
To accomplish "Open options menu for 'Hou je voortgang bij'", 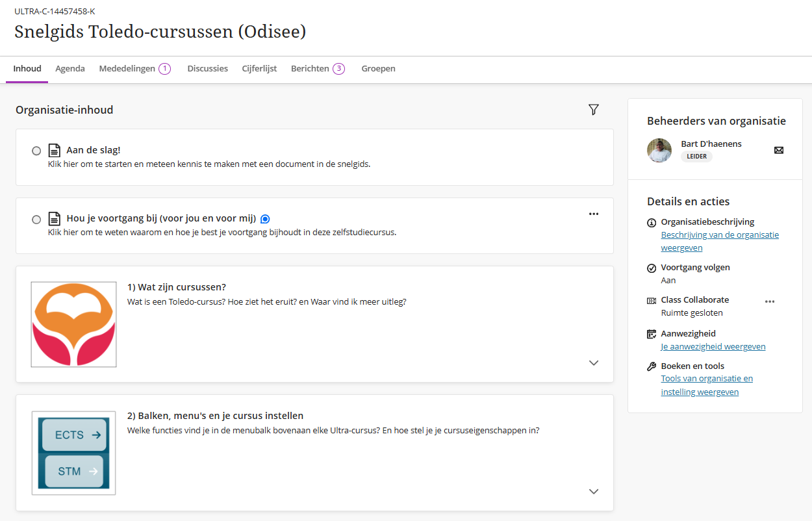I will (594, 214).
